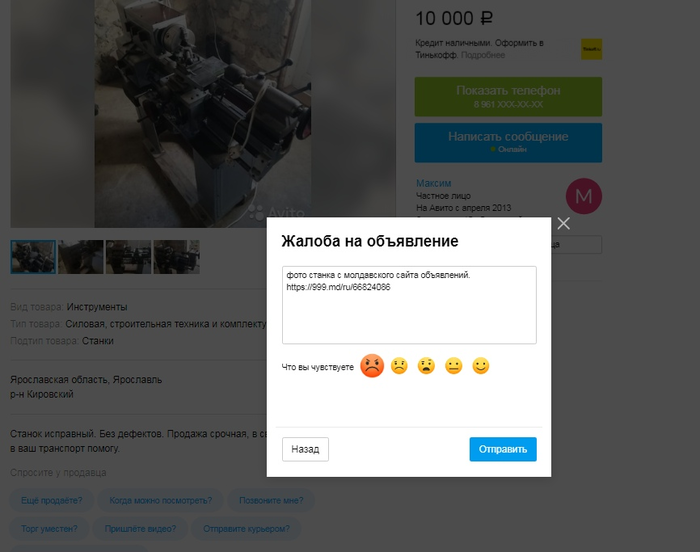Click the Пришлёте видео? chip
700x552 pixels.
pos(140,529)
